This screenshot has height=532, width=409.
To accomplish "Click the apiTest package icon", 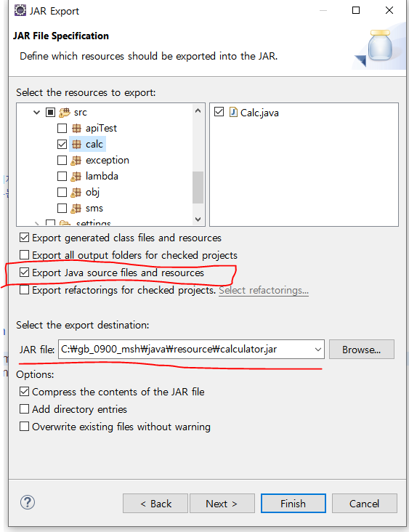I will coord(76,128).
